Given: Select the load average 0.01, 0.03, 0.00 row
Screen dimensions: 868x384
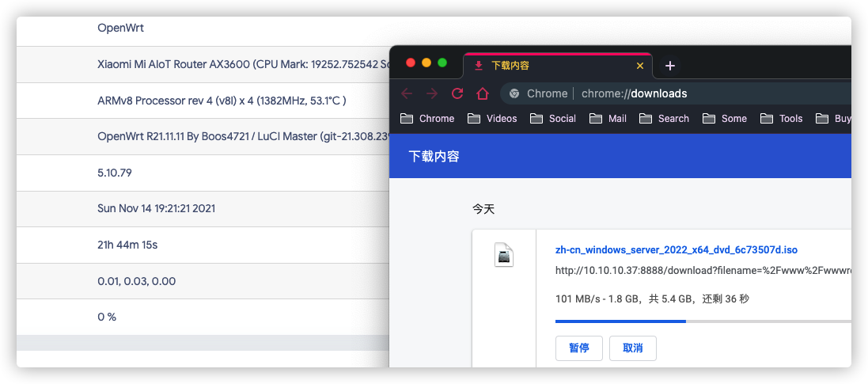Looking at the screenshot, I should [x=203, y=282].
